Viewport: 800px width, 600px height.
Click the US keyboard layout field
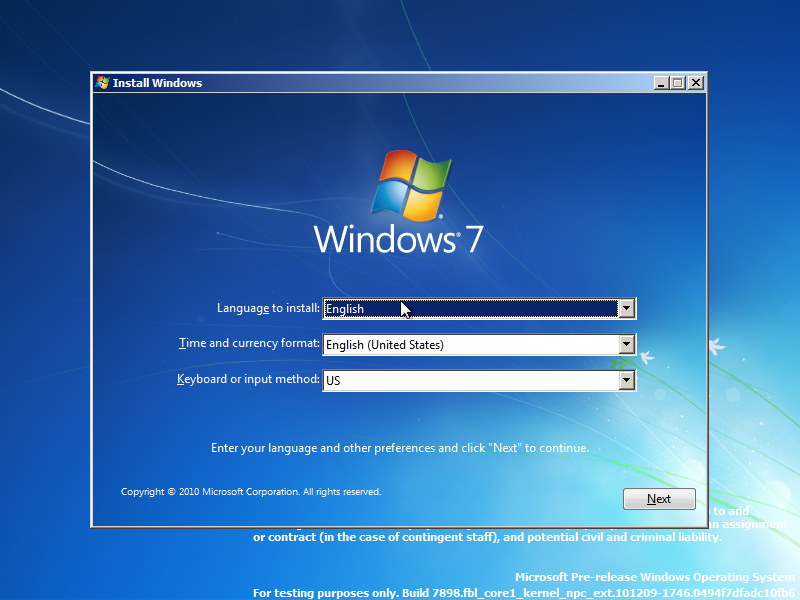tap(470, 380)
